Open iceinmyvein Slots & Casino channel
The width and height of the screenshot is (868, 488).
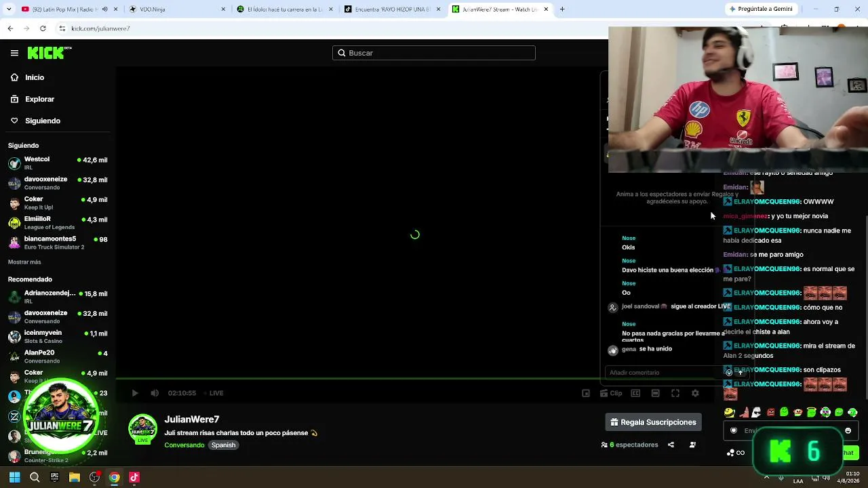(x=58, y=337)
